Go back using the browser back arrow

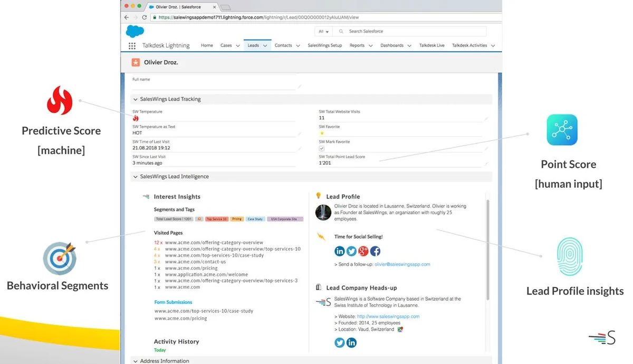(x=127, y=17)
